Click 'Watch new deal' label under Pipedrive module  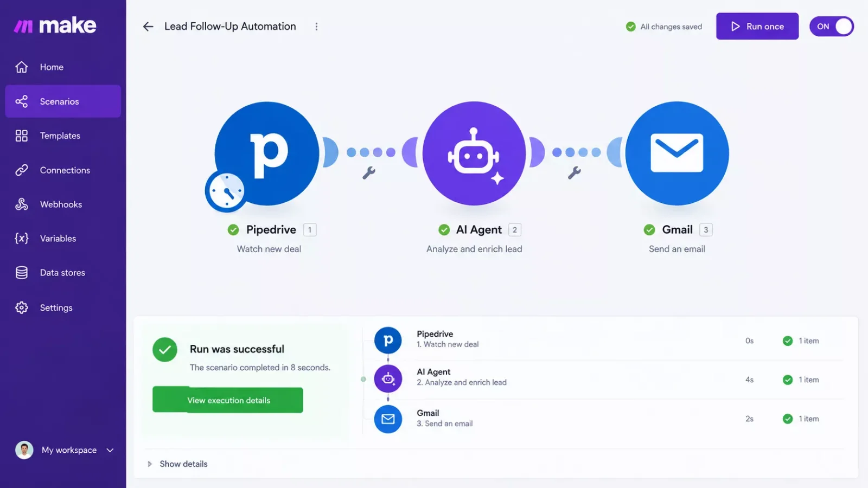pos(269,249)
